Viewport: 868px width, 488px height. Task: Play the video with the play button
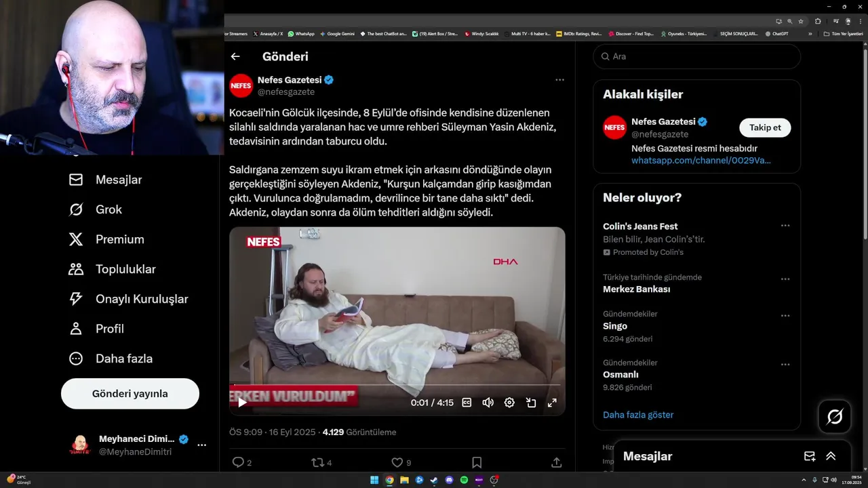coord(242,403)
